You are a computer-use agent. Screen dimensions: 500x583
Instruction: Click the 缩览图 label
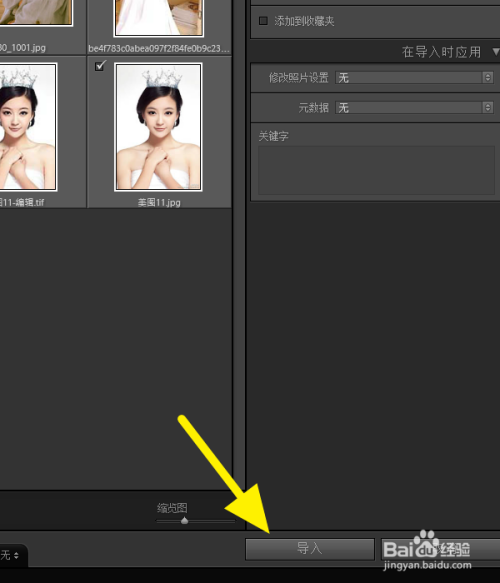coord(172,508)
